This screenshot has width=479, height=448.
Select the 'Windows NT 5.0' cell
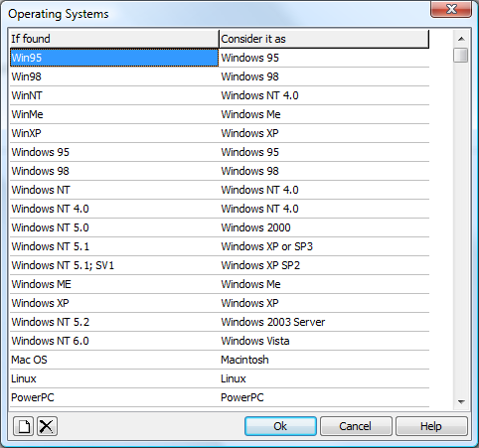pyautogui.click(x=114, y=227)
